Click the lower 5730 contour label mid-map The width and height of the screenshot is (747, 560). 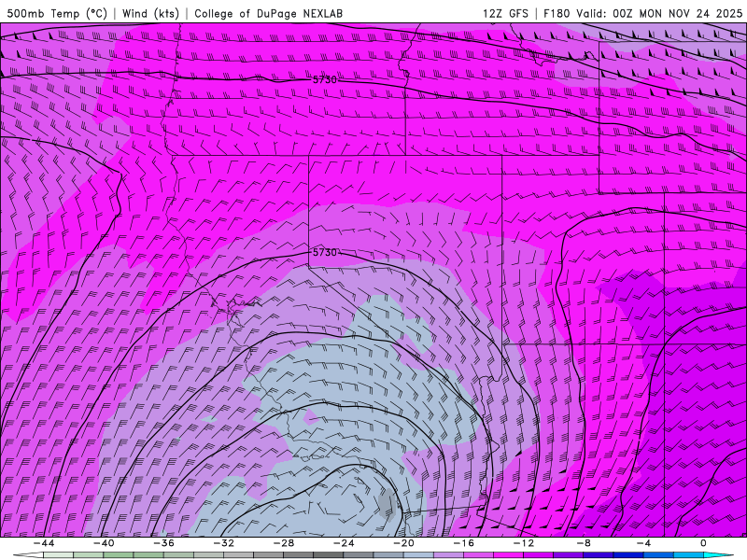tap(324, 252)
